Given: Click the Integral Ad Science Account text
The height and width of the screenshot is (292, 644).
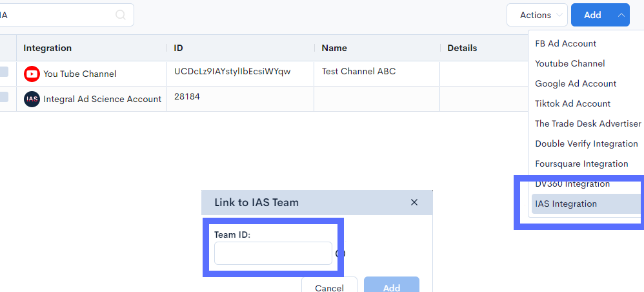Looking at the screenshot, I should pos(102,99).
